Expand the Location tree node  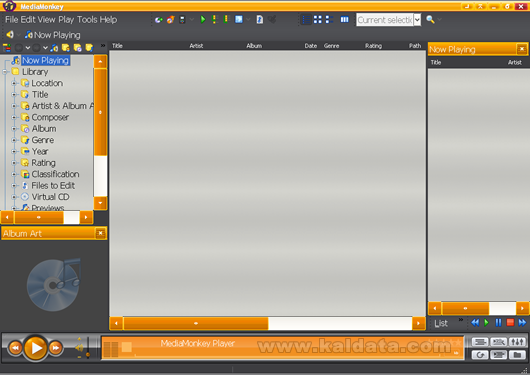coord(14,83)
